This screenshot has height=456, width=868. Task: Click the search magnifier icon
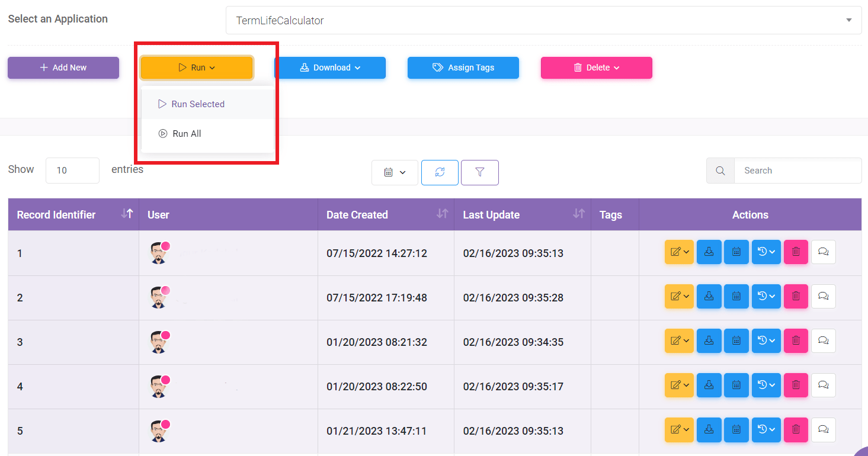point(720,171)
